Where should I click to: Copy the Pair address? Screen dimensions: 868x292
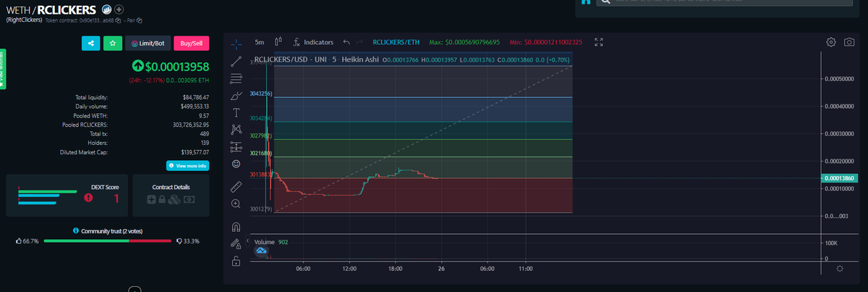click(140, 20)
